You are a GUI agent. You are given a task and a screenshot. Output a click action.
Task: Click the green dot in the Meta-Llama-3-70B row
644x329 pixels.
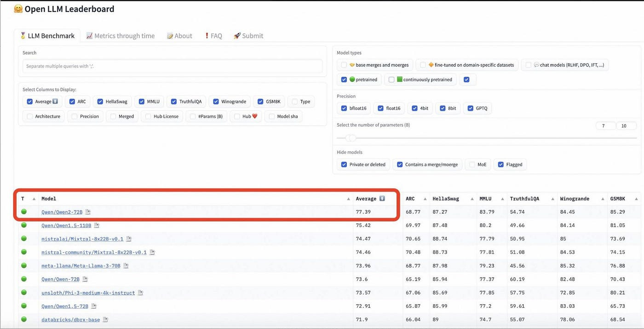tap(24, 266)
